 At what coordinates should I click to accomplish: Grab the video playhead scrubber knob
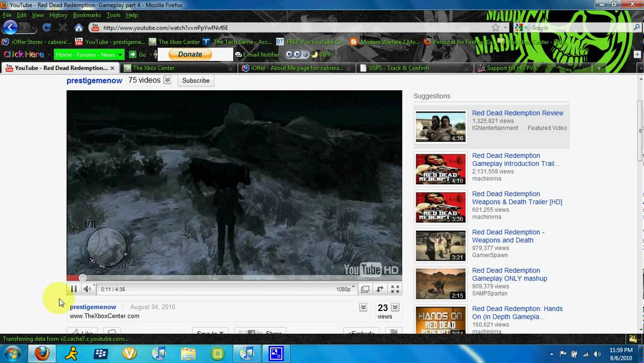coord(83,278)
